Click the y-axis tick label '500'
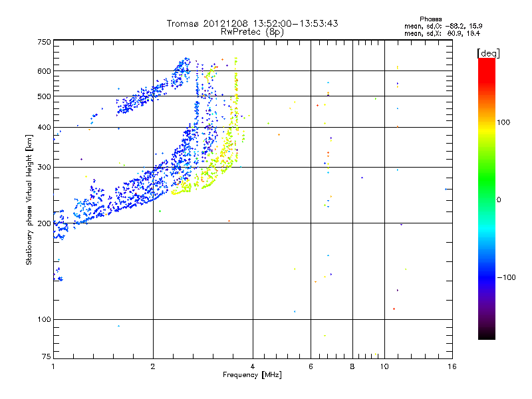532x399 pixels. click(44, 96)
